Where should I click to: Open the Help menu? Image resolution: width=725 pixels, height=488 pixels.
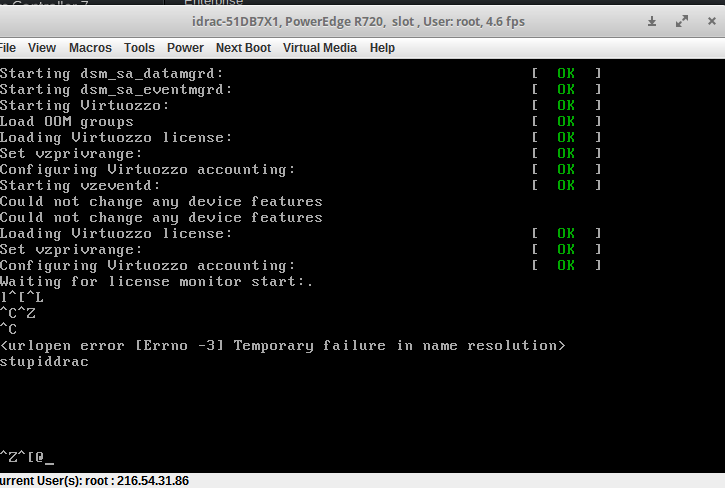[382, 48]
